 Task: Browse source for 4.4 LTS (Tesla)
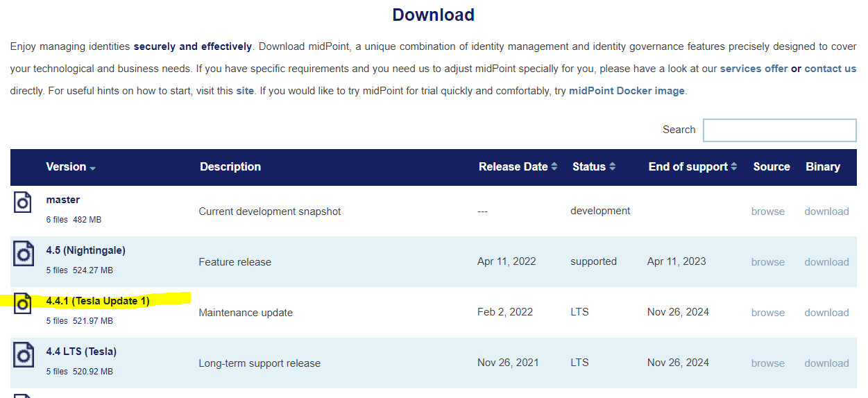pos(768,363)
